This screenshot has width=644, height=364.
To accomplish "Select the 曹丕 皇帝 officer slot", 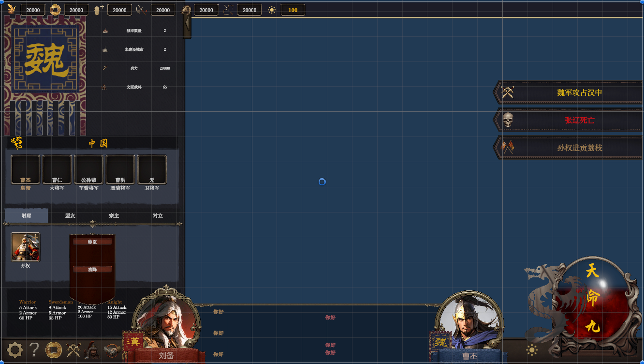I will pos(25,170).
